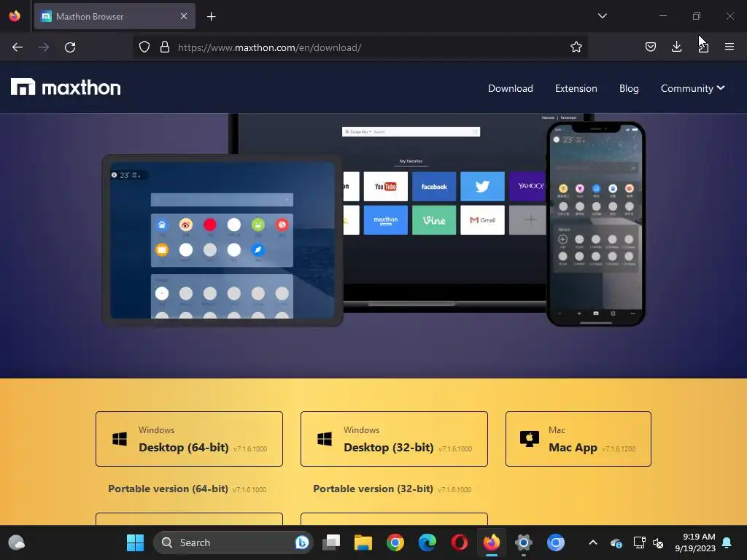This screenshot has width=747, height=560.
Task: Open the Blog nav menu item
Action: (629, 88)
